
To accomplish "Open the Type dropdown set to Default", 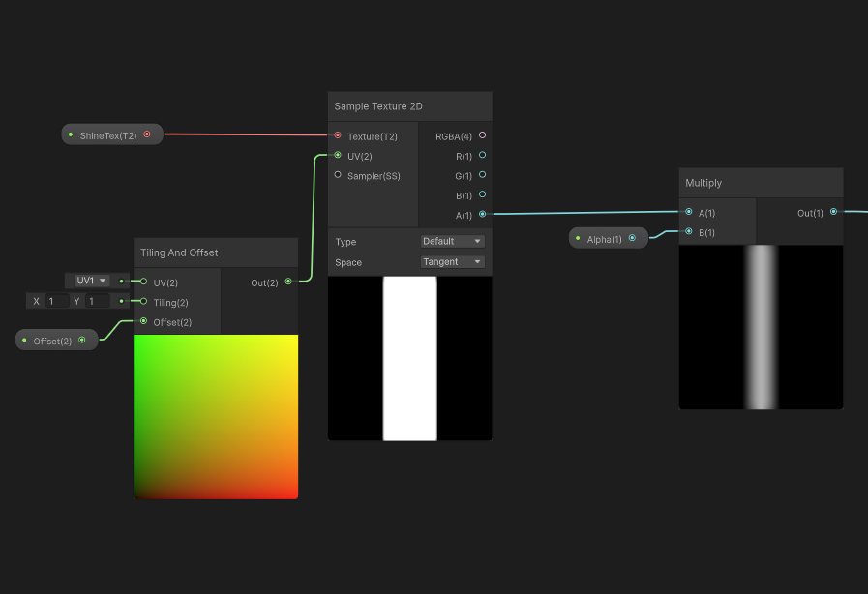I will 451,241.
